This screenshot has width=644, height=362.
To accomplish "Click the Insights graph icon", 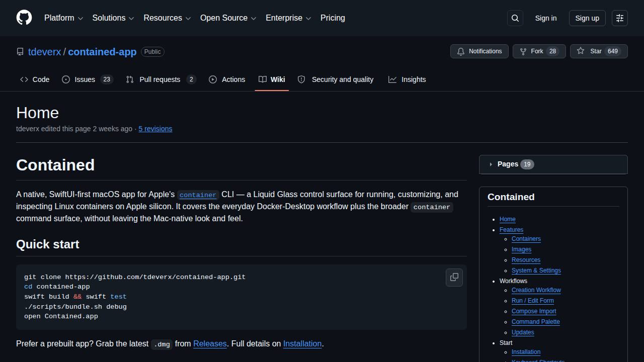I will click(392, 79).
